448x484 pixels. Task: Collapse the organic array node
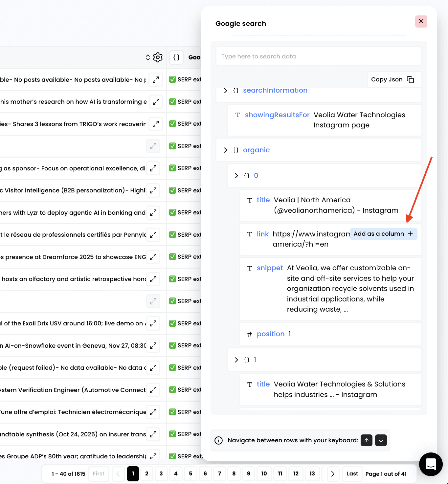click(226, 150)
